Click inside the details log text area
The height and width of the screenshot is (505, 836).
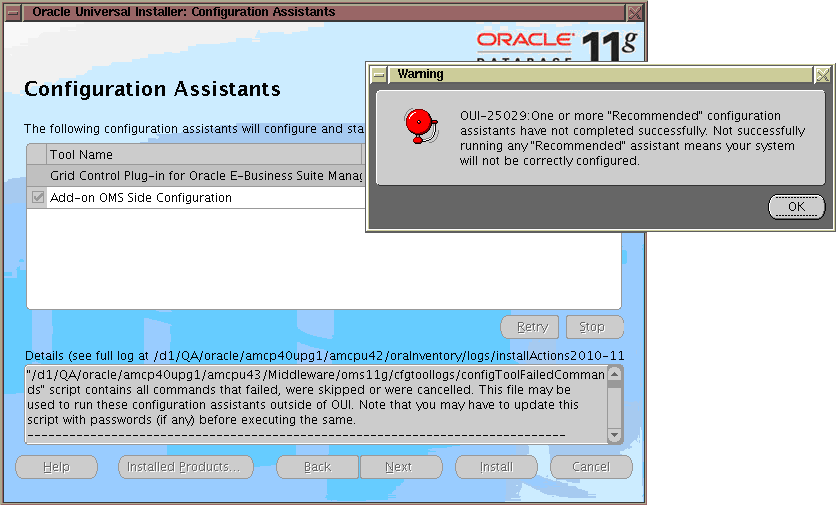[316, 405]
